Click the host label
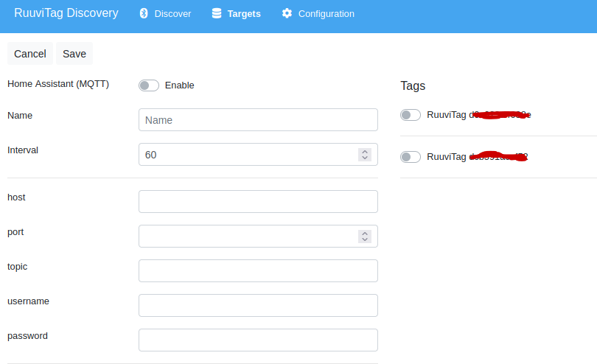The image size is (597, 364). [16, 197]
